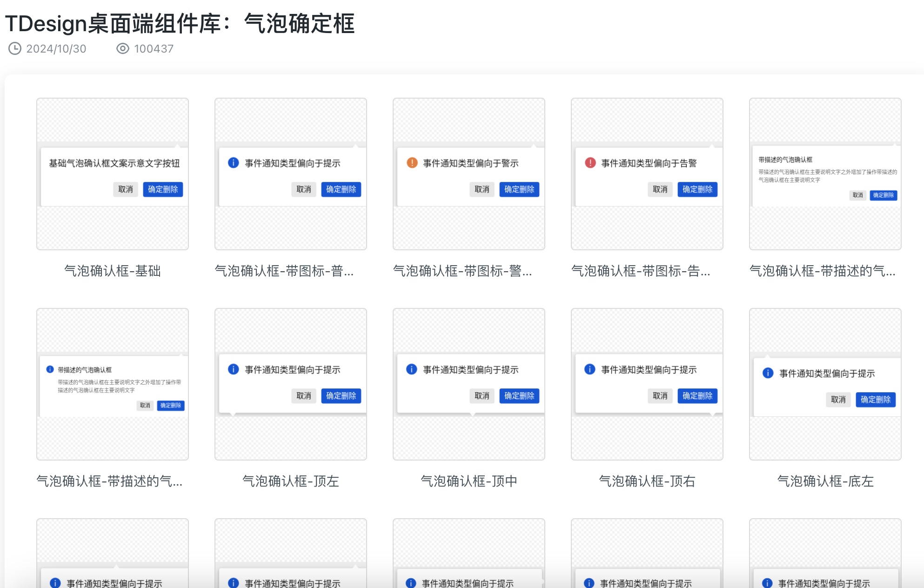Click info icon in 气泡确认框-底左 card
The width and height of the screenshot is (924, 588).
pyautogui.click(x=768, y=373)
